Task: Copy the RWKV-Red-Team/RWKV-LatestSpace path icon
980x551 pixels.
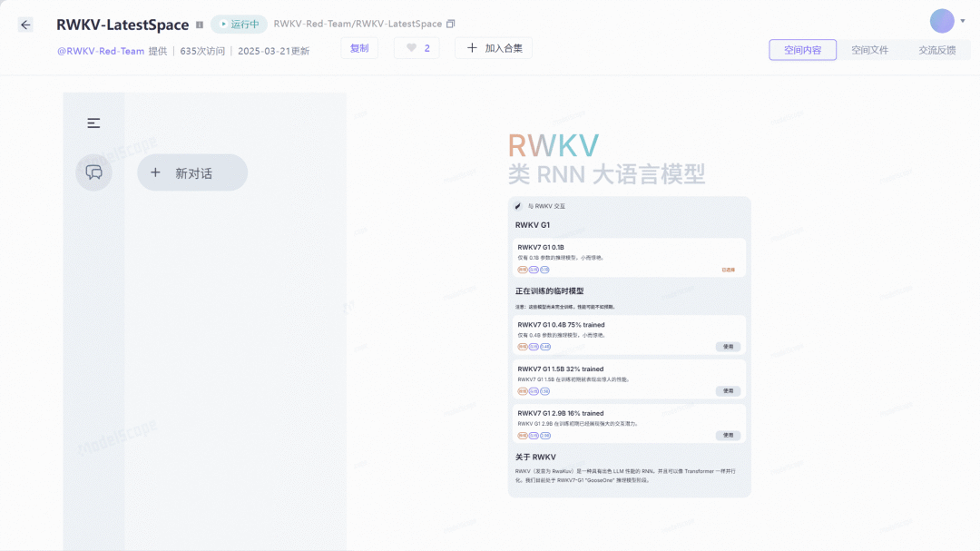Action: (451, 24)
